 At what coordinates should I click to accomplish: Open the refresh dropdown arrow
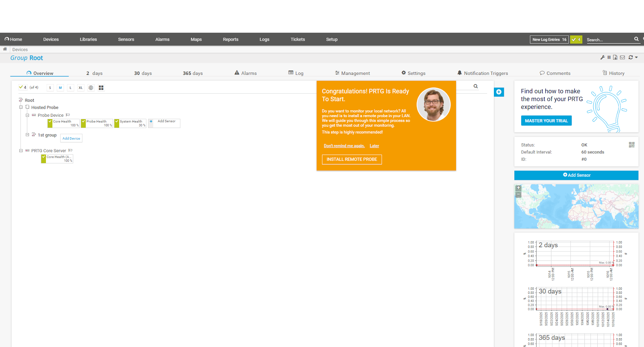coord(636,58)
